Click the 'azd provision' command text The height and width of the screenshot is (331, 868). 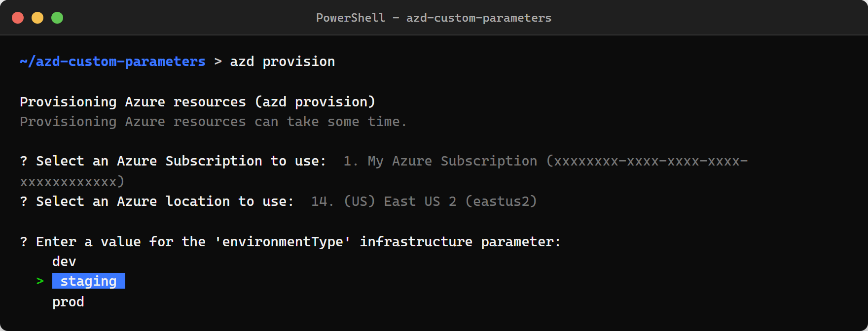[x=282, y=61]
